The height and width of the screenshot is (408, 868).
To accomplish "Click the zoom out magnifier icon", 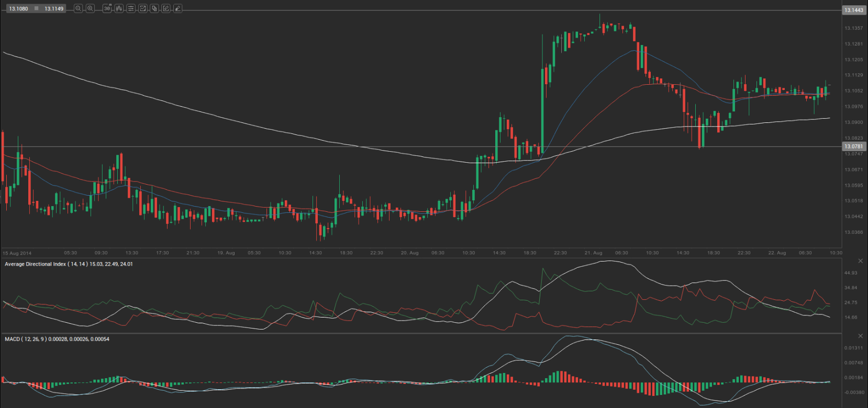I will tap(78, 8).
